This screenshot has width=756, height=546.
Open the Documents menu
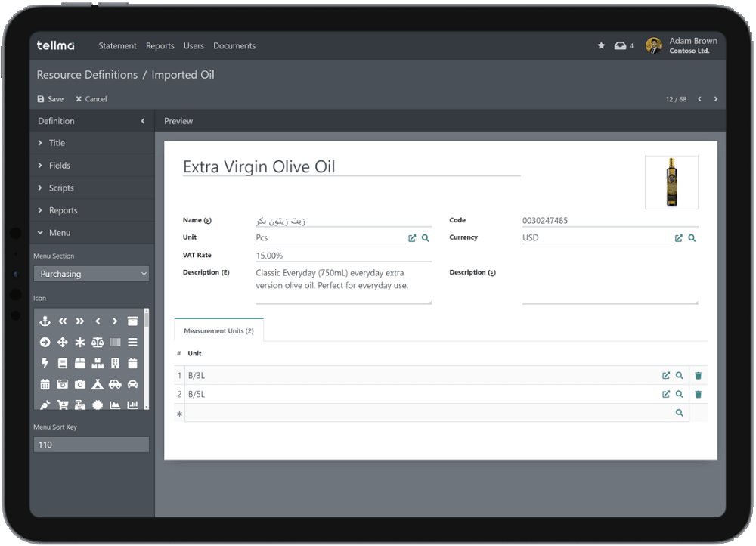234,46
